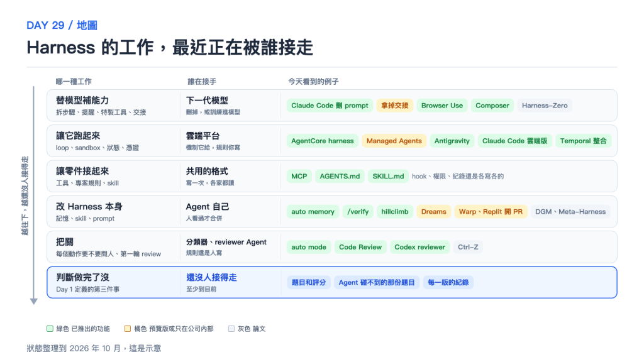
Task: Click the subtitle '規則還是人寫'
Action: [204, 253]
